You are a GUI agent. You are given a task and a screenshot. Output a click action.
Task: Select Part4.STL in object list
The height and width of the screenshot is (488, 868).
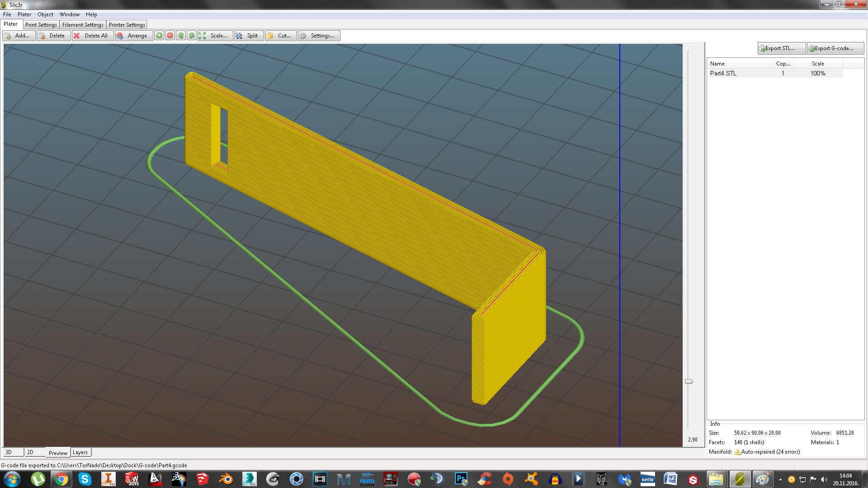point(723,73)
